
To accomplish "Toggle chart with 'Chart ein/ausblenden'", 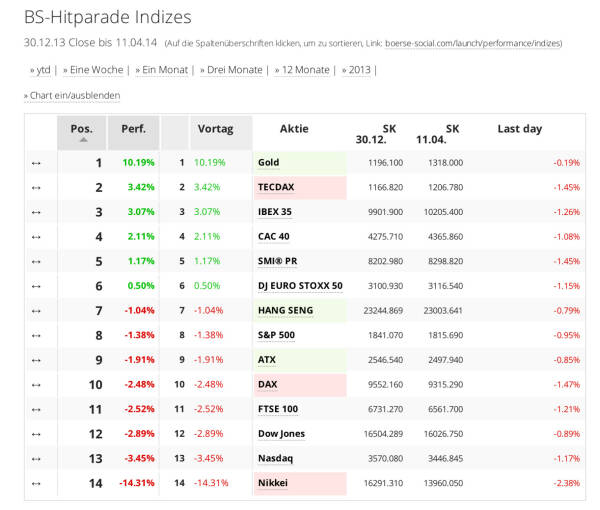I will 74,95.
